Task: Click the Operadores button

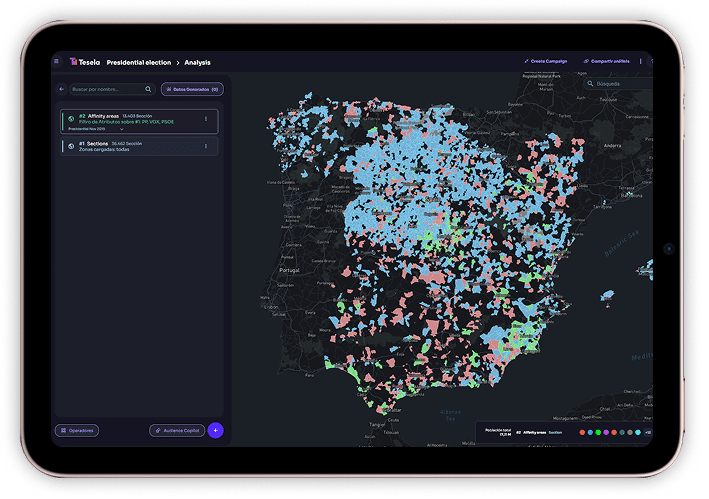Action: click(77, 430)
